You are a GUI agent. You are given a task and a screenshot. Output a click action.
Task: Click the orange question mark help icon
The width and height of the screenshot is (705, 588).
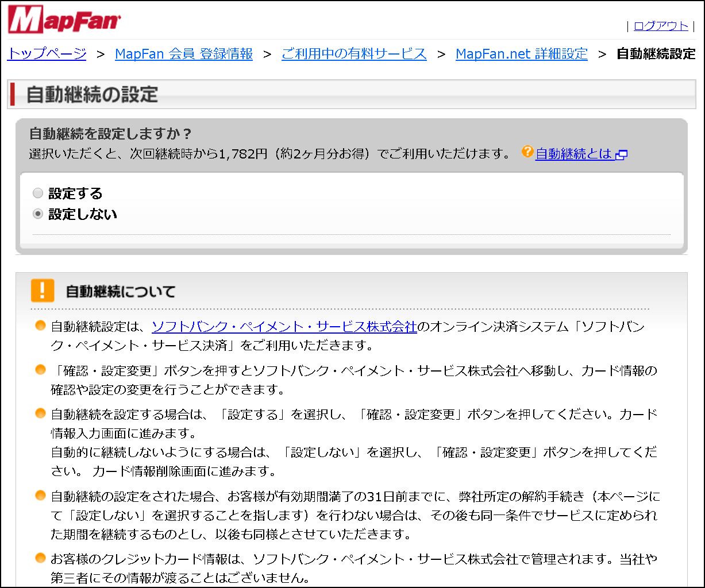(527, 152)
